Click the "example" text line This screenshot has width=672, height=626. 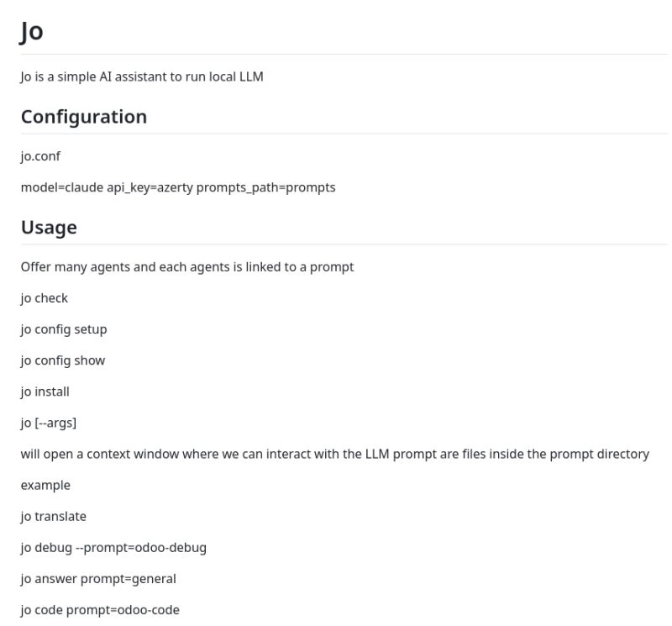point(45,486)
